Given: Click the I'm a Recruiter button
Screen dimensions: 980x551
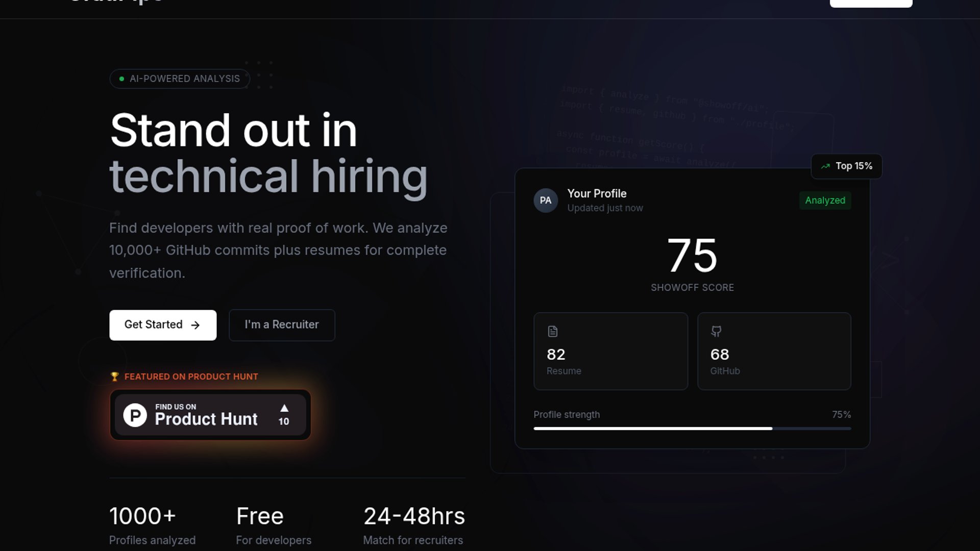Looking at the screenshot, I should pos(282,325).
